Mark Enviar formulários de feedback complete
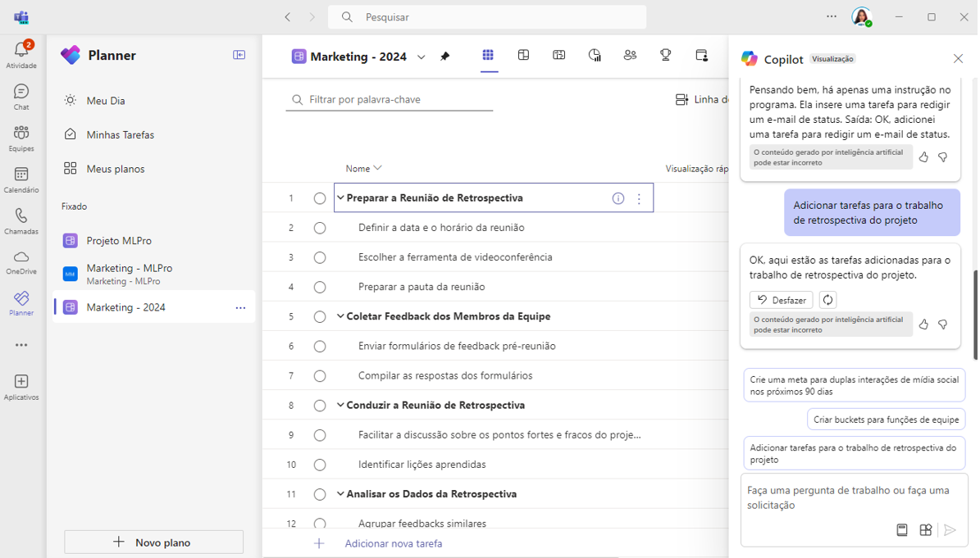 [x=319, y=347]
